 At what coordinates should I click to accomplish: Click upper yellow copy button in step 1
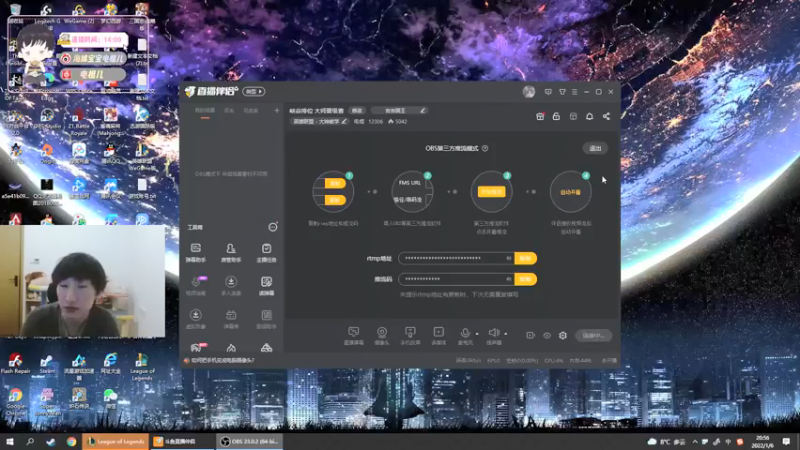[x=335, y=183]
